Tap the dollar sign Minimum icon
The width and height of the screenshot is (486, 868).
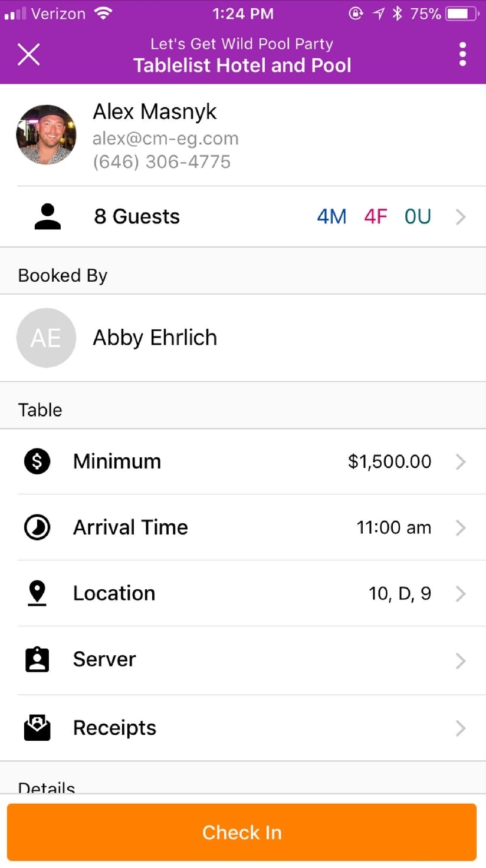[x=37, y=461]
